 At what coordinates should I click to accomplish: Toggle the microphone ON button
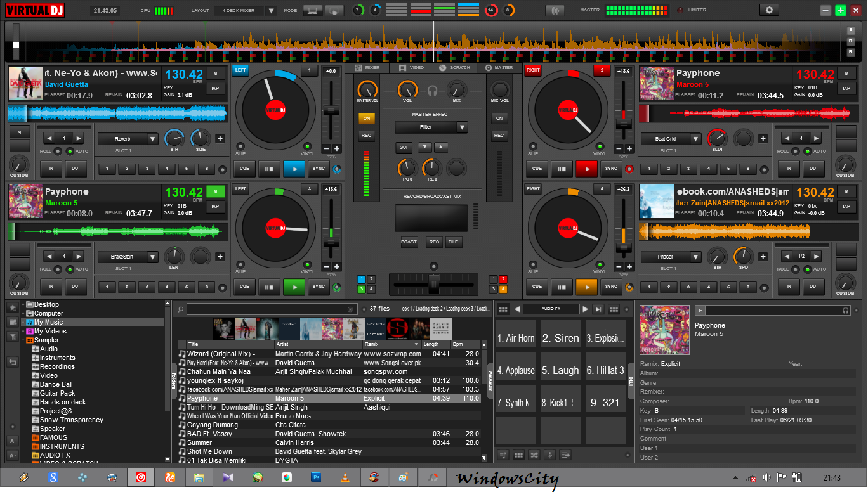pos(499,119)
